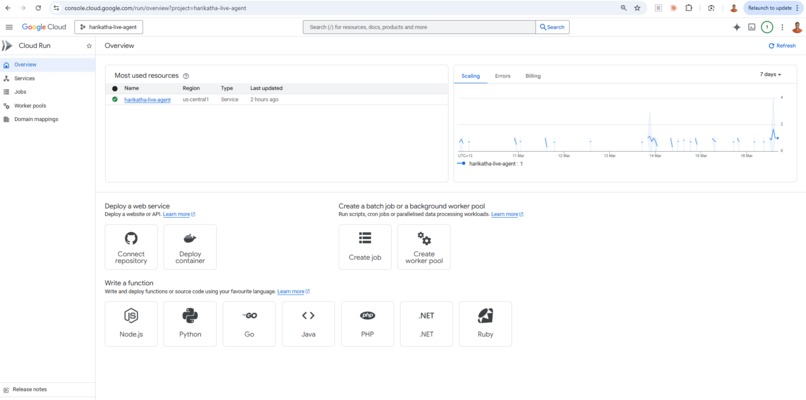
Task: Open Gemini AI assistant sparkle icon
Action: (737, 27)
